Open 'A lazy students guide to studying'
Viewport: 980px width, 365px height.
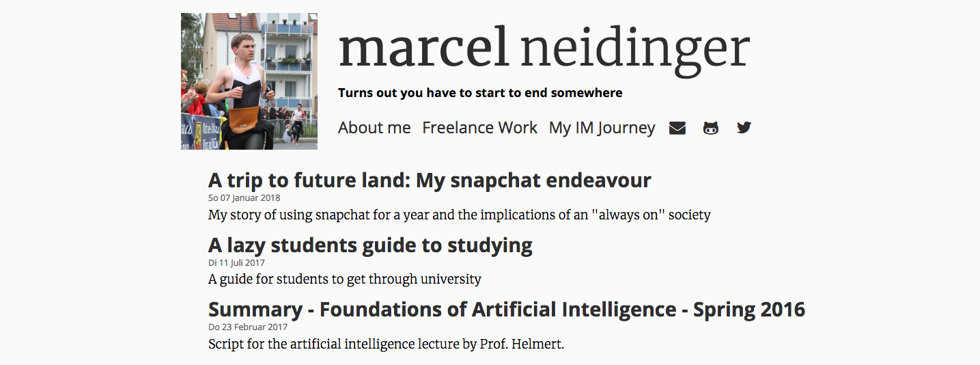370,245
